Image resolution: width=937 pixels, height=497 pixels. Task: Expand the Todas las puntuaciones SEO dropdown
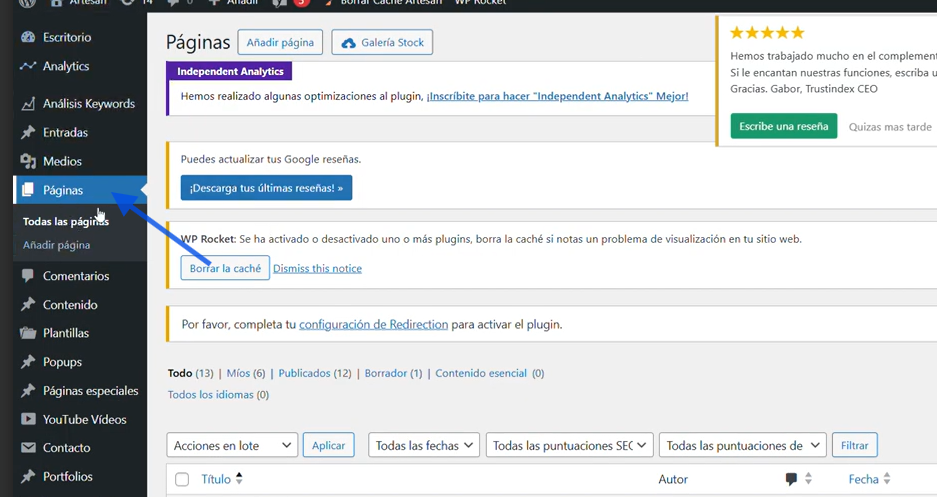coord(569,445)
